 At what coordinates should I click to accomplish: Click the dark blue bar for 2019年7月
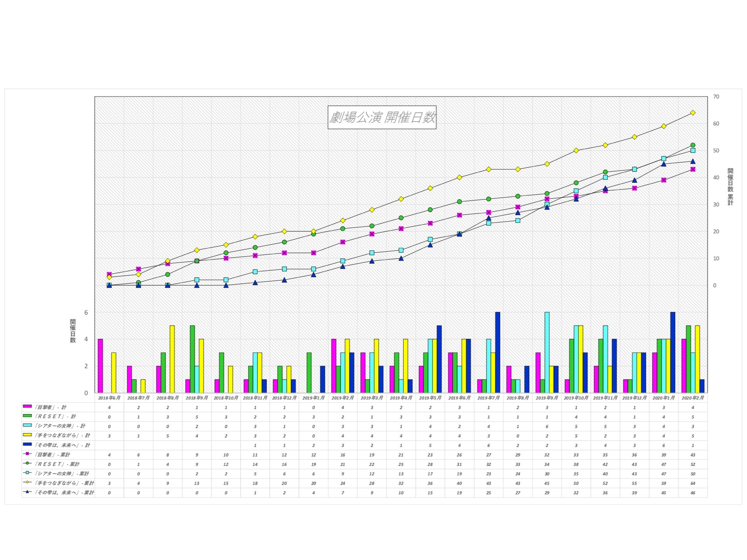click(497, 352)
